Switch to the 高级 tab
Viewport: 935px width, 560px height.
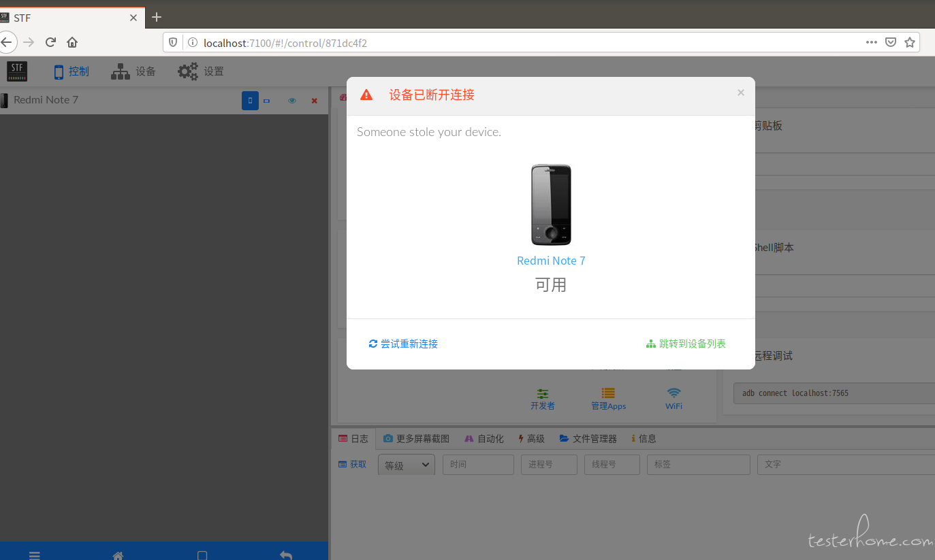tap(531, 439)
